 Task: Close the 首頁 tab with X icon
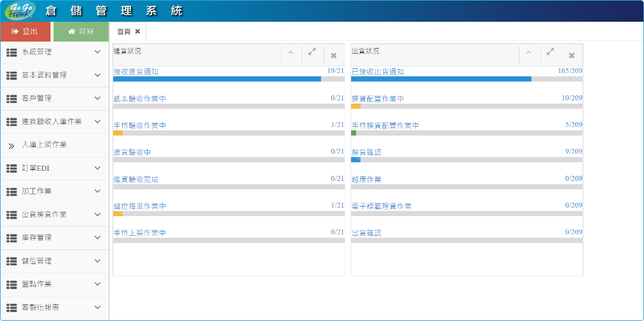137,31
